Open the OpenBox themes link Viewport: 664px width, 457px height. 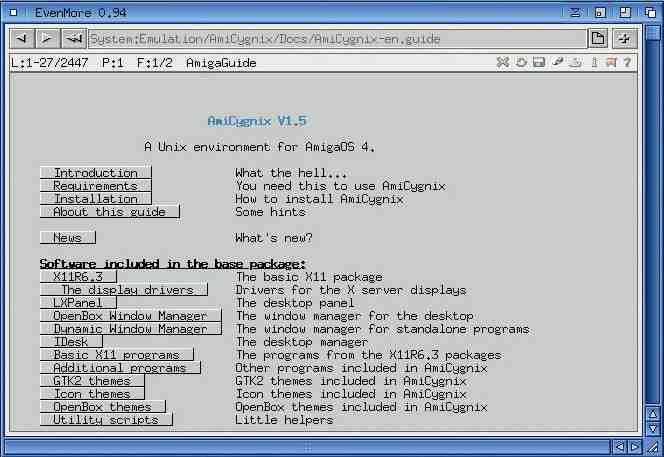pos(103,407)
